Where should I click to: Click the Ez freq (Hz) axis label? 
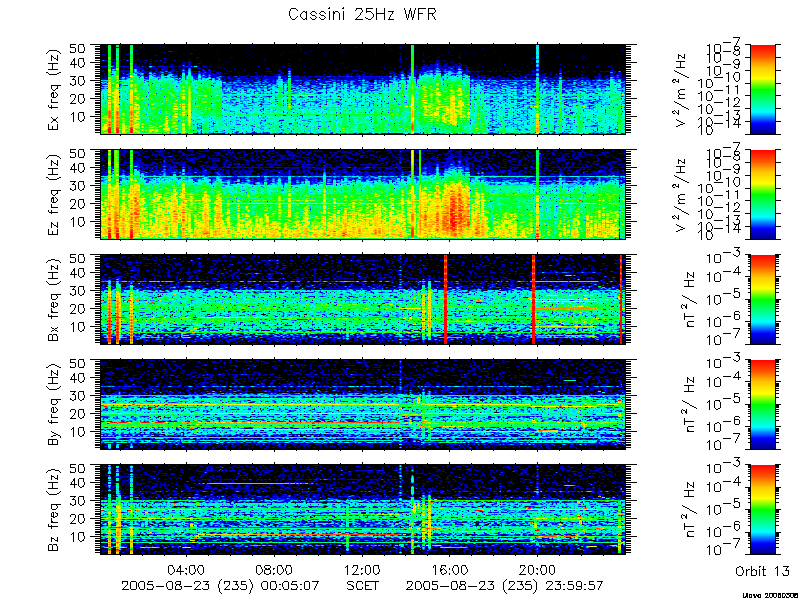tap(54, 194)
